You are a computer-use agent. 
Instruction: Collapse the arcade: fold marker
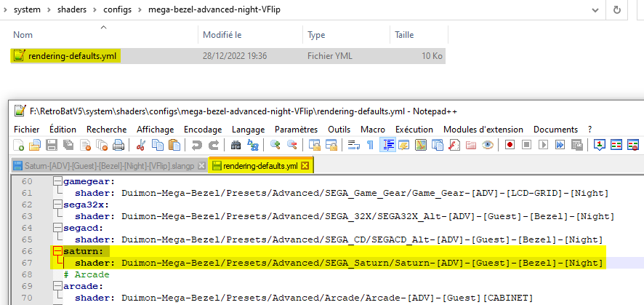coord(57,286)
